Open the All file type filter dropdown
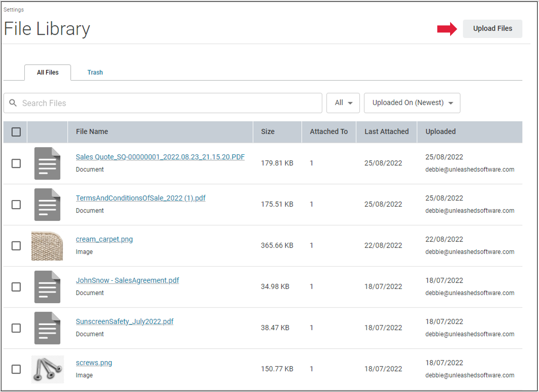 (x=343, y=103)
